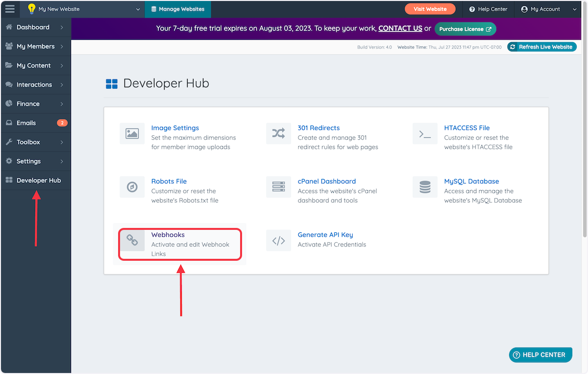Click the My Content folder icon
The width and height of the screenshot is (588, 374).
[x=9, y=65]
